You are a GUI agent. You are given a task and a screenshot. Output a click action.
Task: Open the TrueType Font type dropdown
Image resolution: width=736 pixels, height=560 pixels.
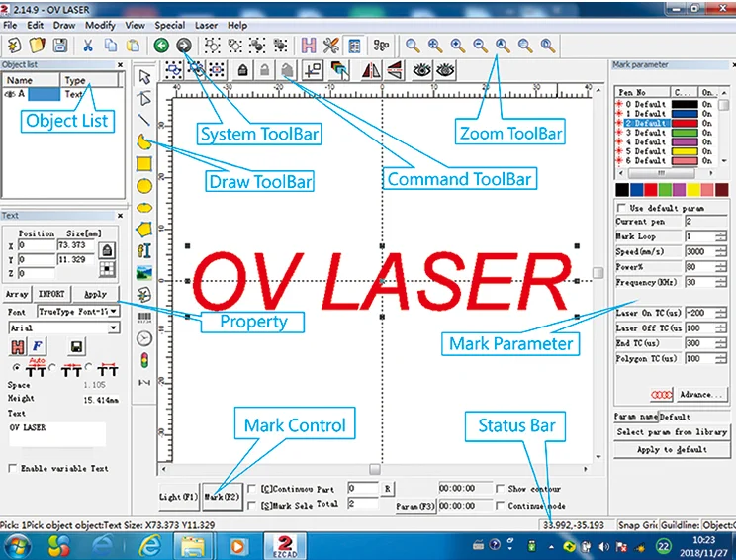pyautogui.click(x=114, y=311)
